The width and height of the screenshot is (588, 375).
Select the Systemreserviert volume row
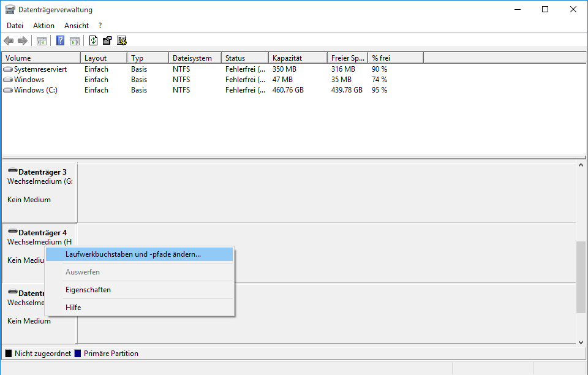(x=40, y=69)
